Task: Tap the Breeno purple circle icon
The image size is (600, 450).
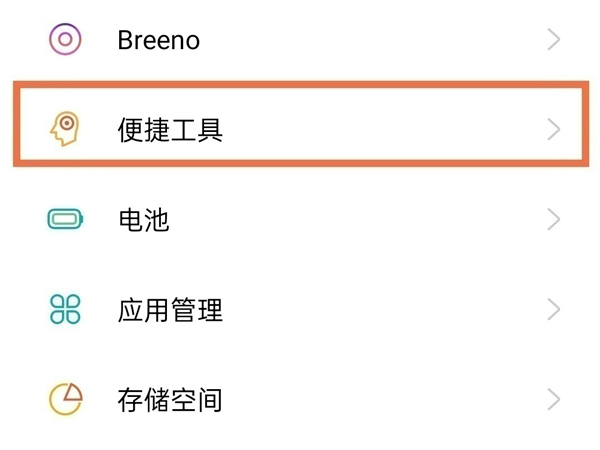Action: pyautogui.click(x=66, y=40)
